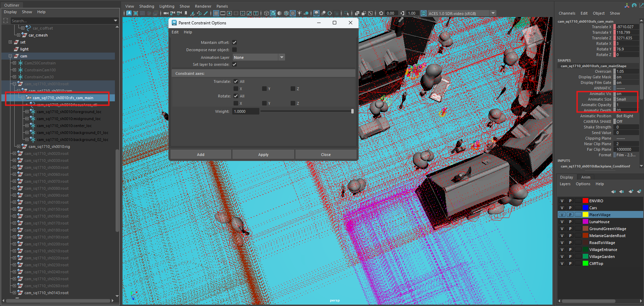Click the Weight slider handle
This screenshot has width=644, height=306.
click(352, 111)
